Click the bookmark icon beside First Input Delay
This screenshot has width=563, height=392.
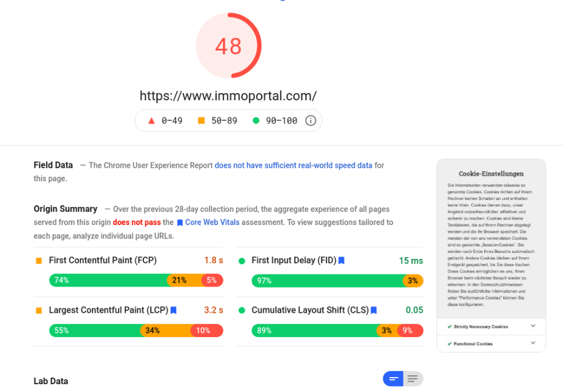[341, 261]
